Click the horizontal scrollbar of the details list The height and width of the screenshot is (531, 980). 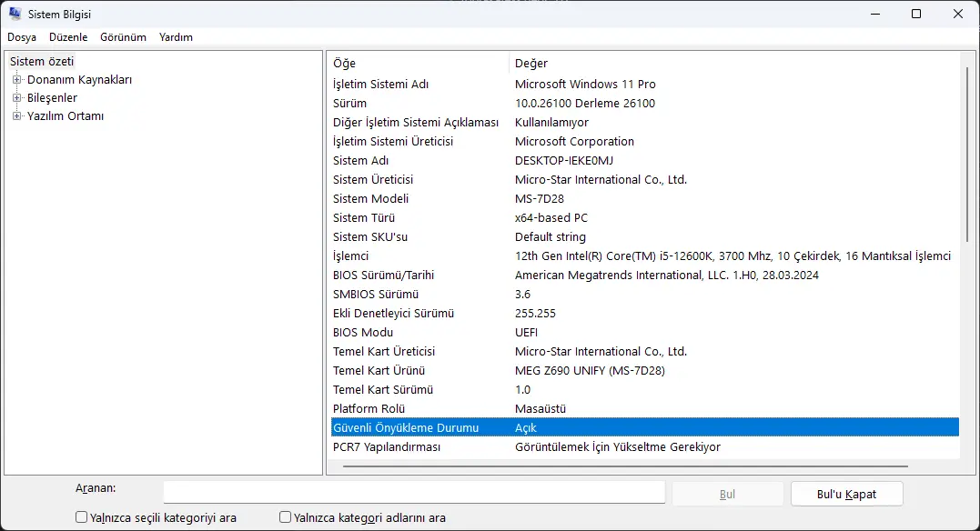coord(625,466)
